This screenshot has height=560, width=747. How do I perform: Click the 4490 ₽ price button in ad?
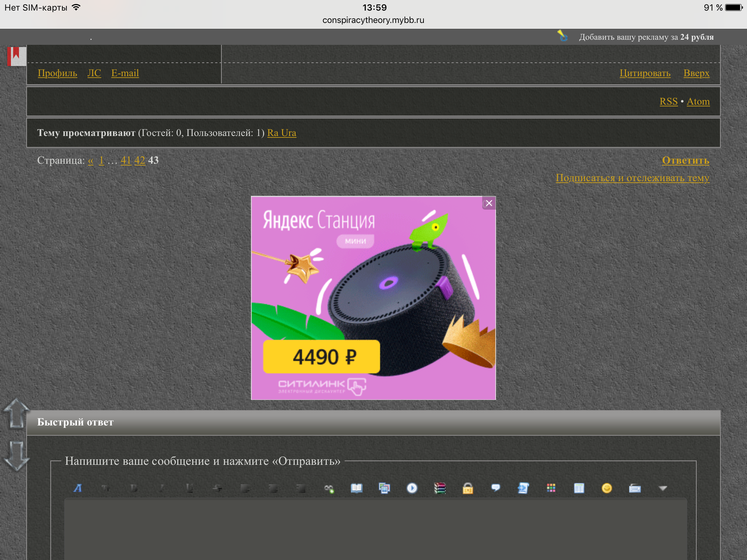322,357
